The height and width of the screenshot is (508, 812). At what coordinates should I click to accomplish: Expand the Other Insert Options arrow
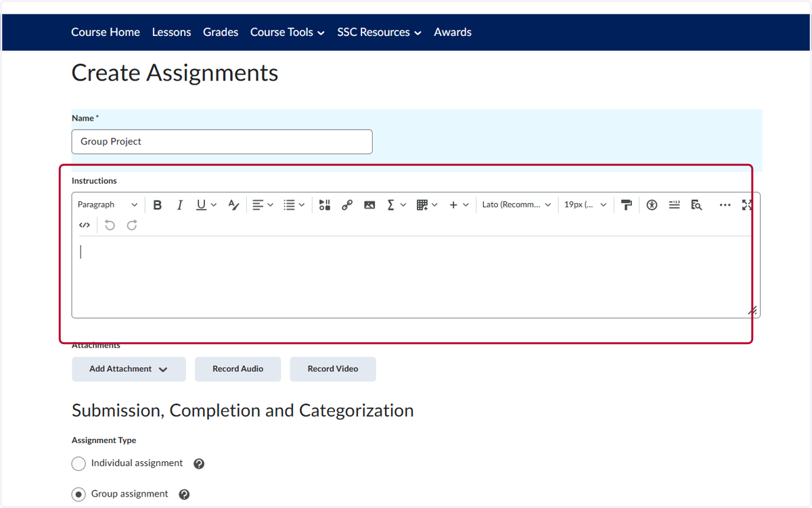(466, 205)
